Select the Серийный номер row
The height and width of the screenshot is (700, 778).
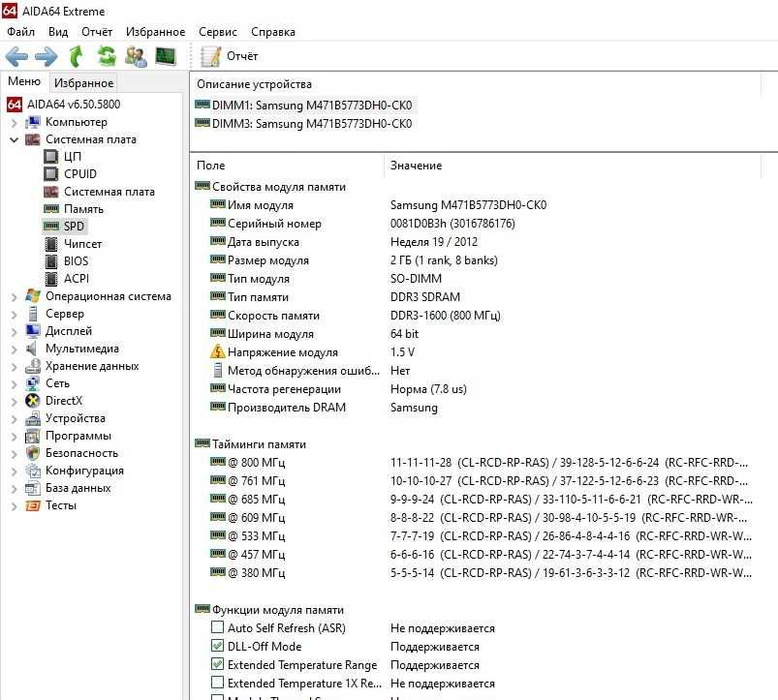pos(477,224)
